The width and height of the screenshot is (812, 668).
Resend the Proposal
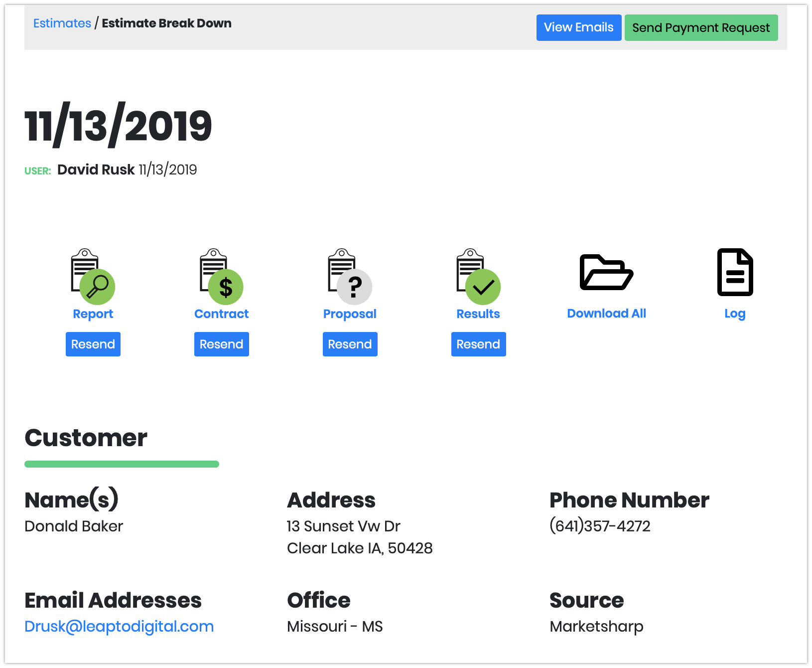(x=350, y=344)
